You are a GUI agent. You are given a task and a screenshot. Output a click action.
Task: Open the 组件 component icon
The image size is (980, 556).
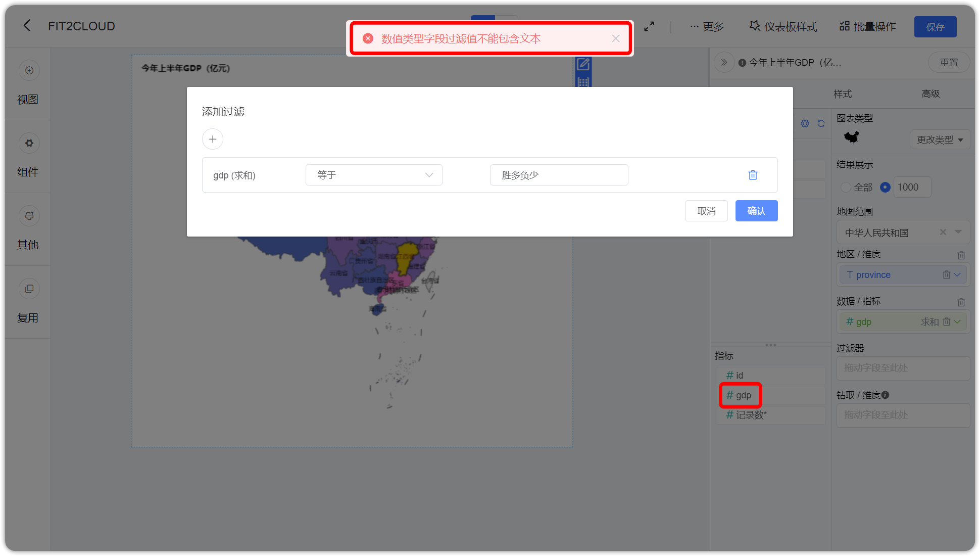pyautogui.click(x=29, y=143)
